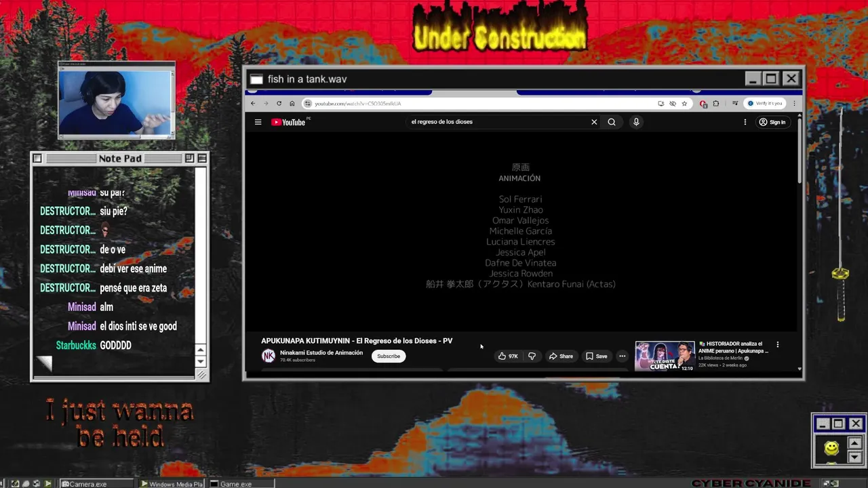The width and height of the screenshot is (868, 488).
Task: Click the Note Pad zoom box icon
Action: pyautogui.click(x=189, y=159)
